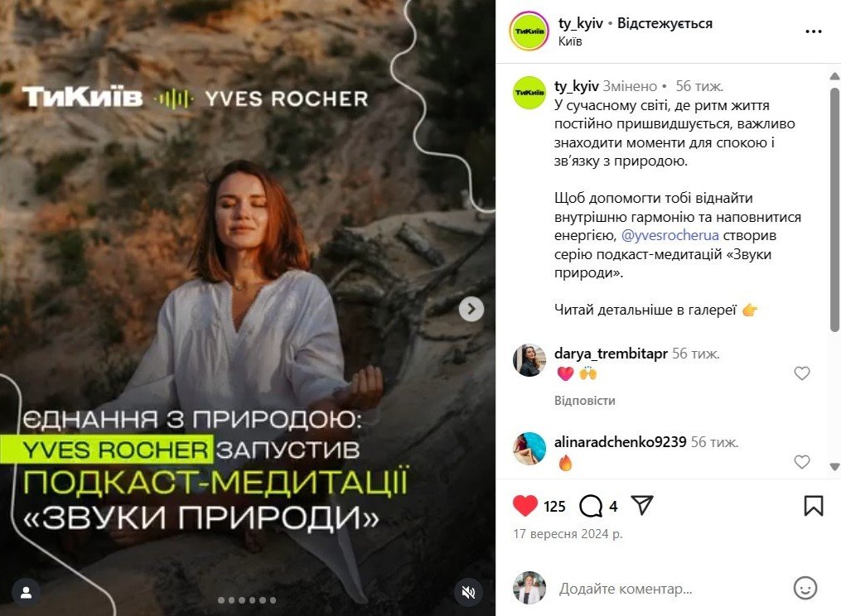The height and width of the screenshot is (616, 841).
Task: Open the darya_trembitapr avatar thumbnail
Action: pos(529,360)
